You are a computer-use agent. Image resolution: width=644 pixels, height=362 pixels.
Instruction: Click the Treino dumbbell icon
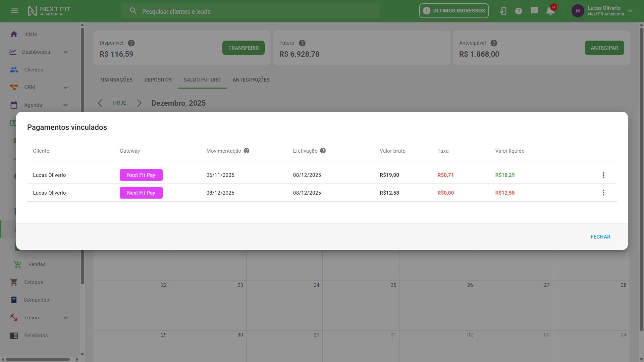click(x=14, y=318)
